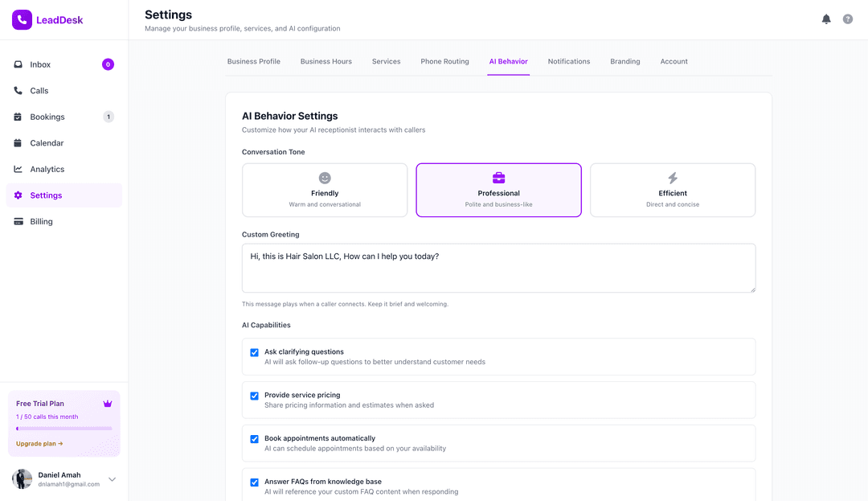Screen dimensions: 868x501
Task: Go to Calls phone icon
Action: click(18, 91)
